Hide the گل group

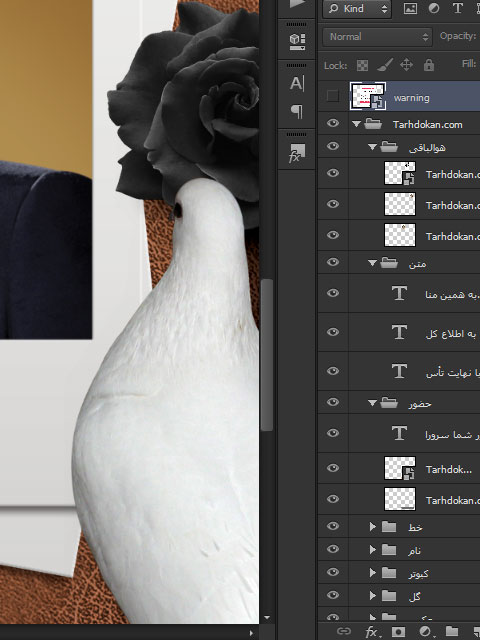pyautogui.click(x=333, y=595)
